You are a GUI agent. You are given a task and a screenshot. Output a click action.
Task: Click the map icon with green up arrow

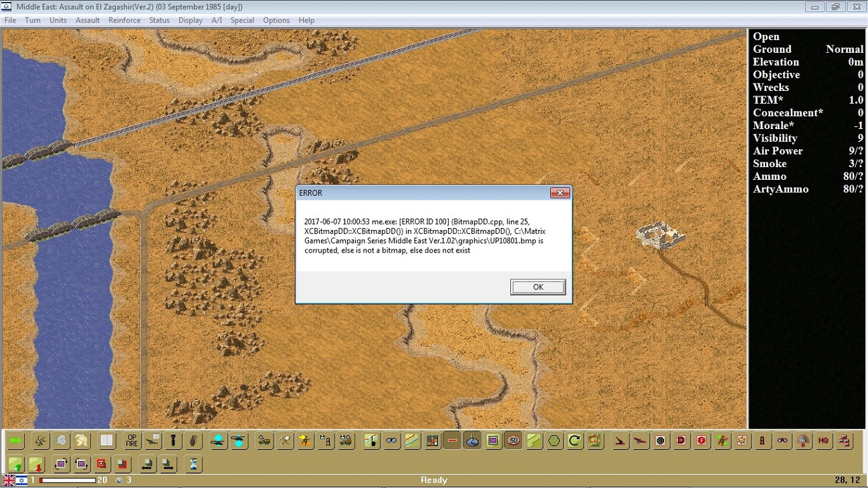pos(15,464)
